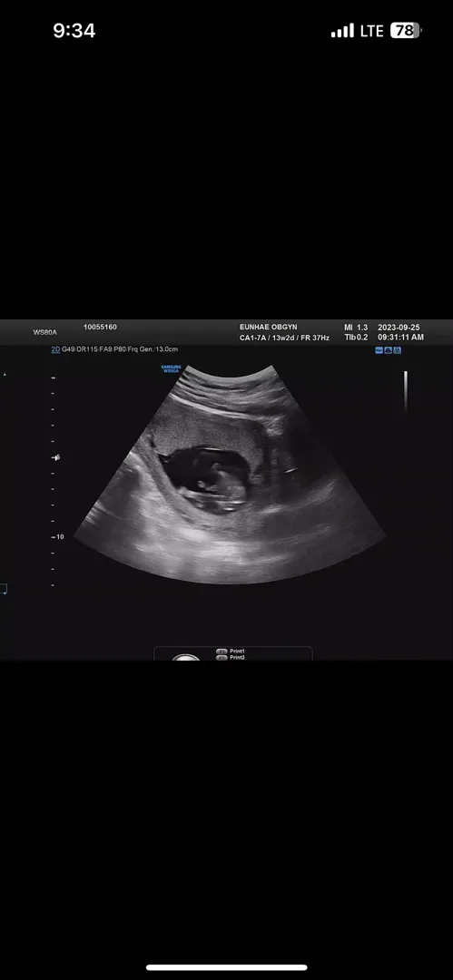Click the date 2023-09-25
This screenshot has height=980, width=453.
click(399, 328)
